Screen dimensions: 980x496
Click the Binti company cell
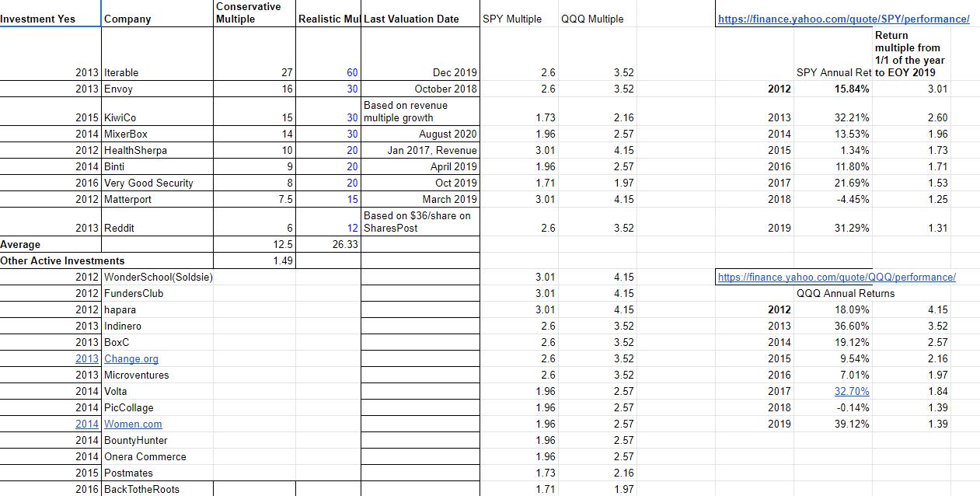point(157,166)
